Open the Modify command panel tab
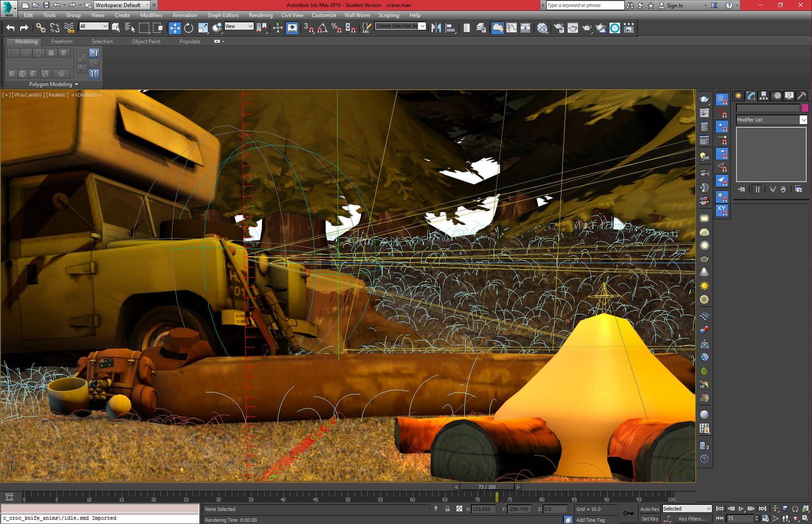812x524 pixels. click(751, 96)
